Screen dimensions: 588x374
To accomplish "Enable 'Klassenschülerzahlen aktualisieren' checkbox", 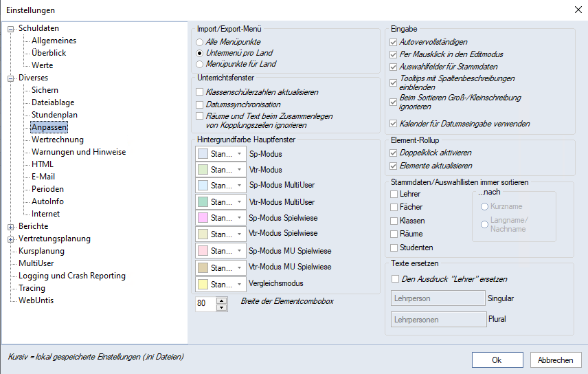I will click(200, 92).
